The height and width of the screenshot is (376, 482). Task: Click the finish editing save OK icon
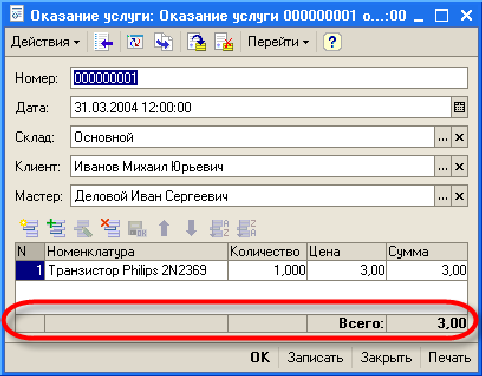tap(137, 229)
